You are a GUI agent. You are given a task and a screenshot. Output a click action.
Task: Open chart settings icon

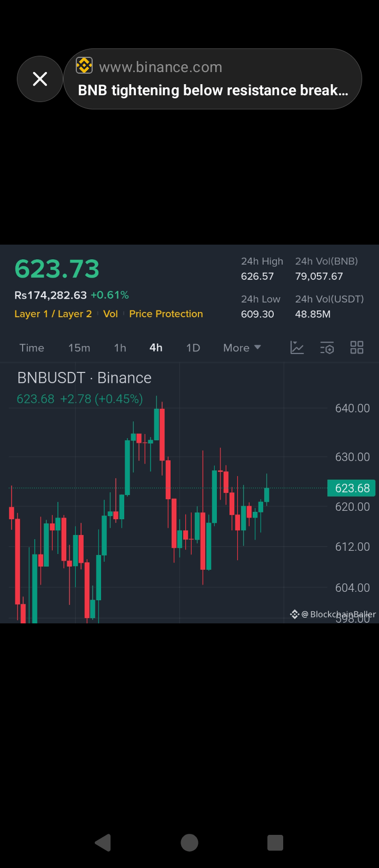click(327, 347)
